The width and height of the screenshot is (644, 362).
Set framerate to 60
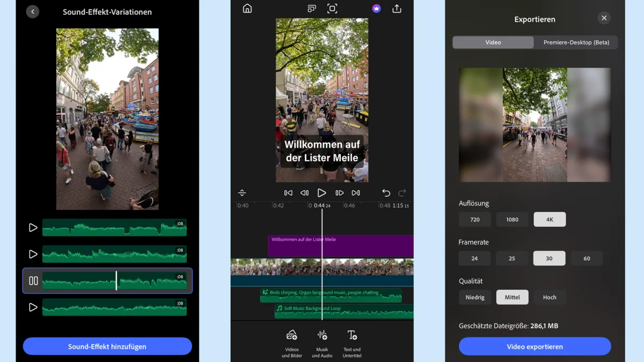[587, 258]
